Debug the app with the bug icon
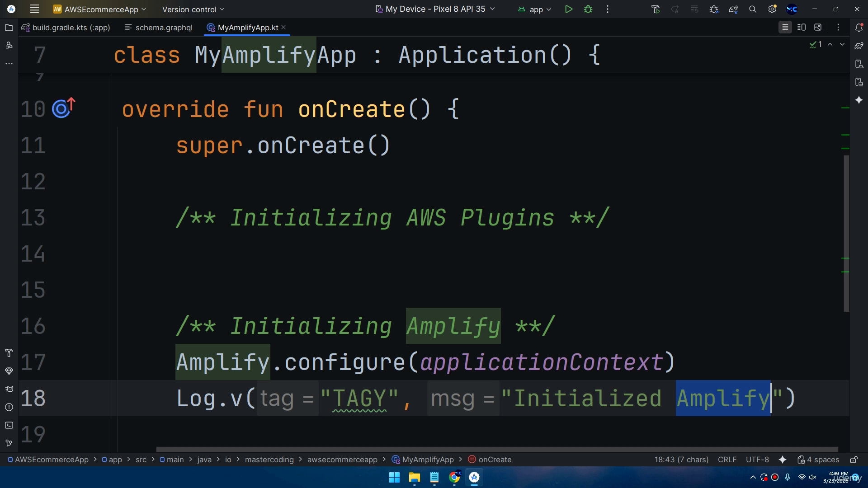 588,9
